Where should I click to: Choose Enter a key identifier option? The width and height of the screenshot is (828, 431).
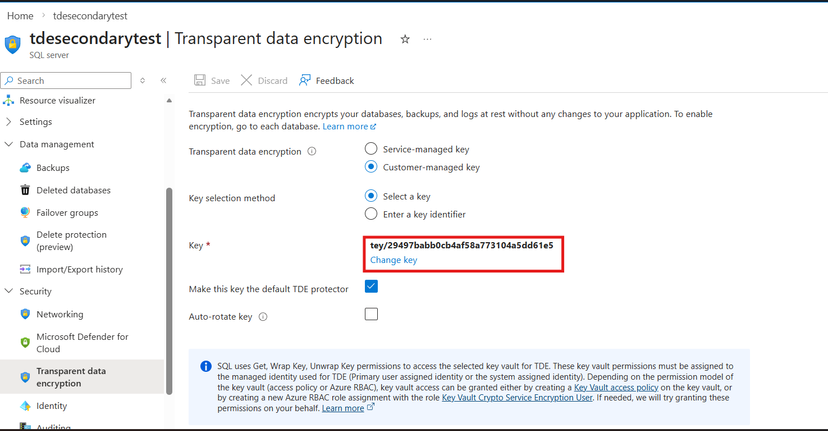coord(371,214)
